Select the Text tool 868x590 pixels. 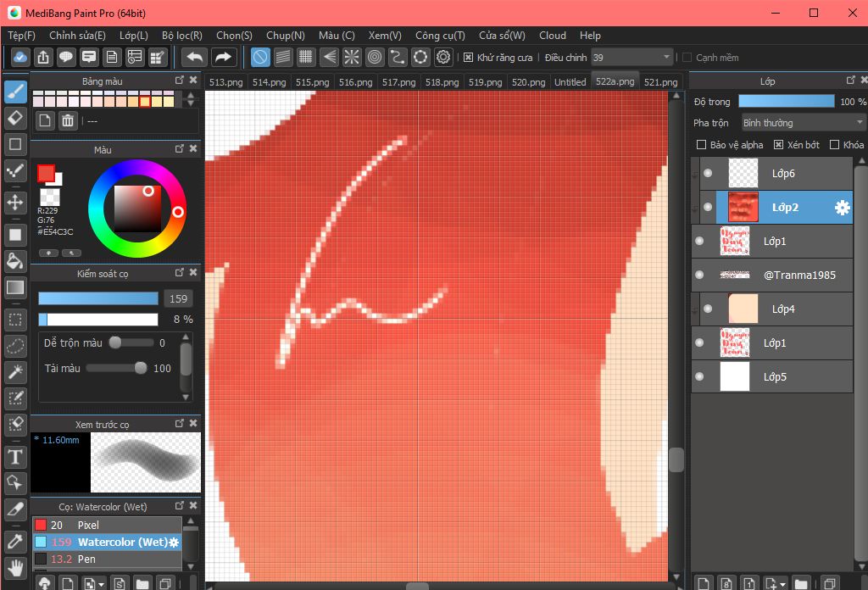pos(15,457)
